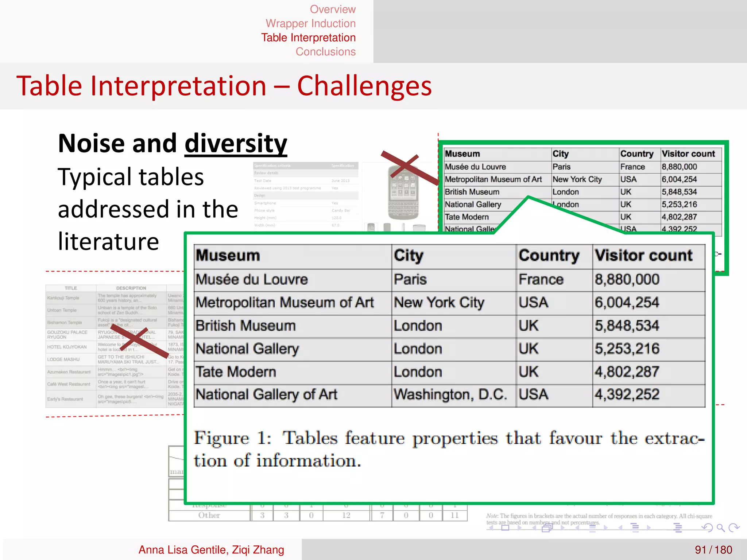Viewport: 747px width, 560px height.
Task: Click the subsection lines navigation icon
Action: pyautogui.click(x=592, y=528)
